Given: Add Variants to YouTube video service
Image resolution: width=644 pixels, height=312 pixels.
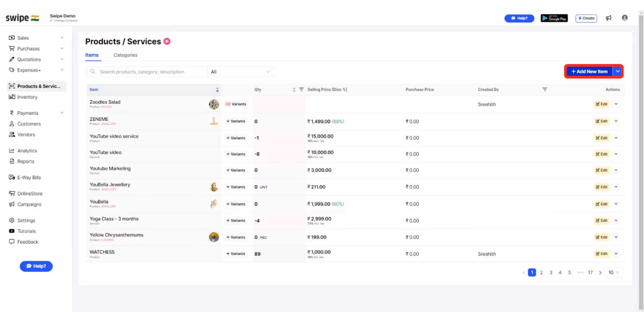Looking at the screenshot, I should 236,138.
